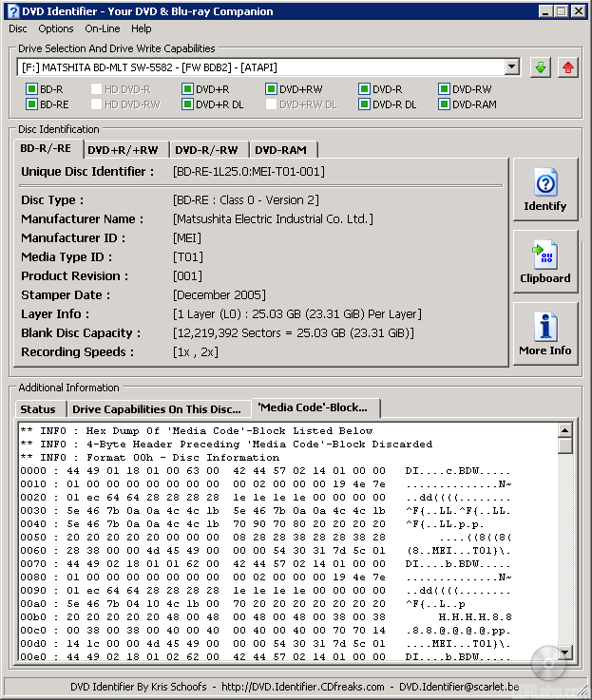Click the DVD-RAM capability indicator
592x700 pixels.
tap(445, 104)
